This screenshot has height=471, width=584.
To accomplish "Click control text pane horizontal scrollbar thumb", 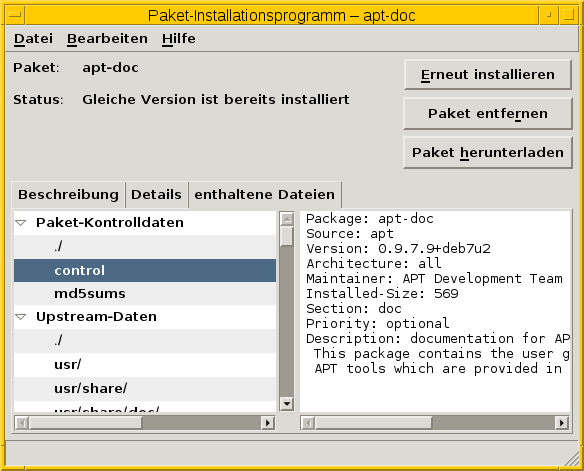I will (374, 423).
